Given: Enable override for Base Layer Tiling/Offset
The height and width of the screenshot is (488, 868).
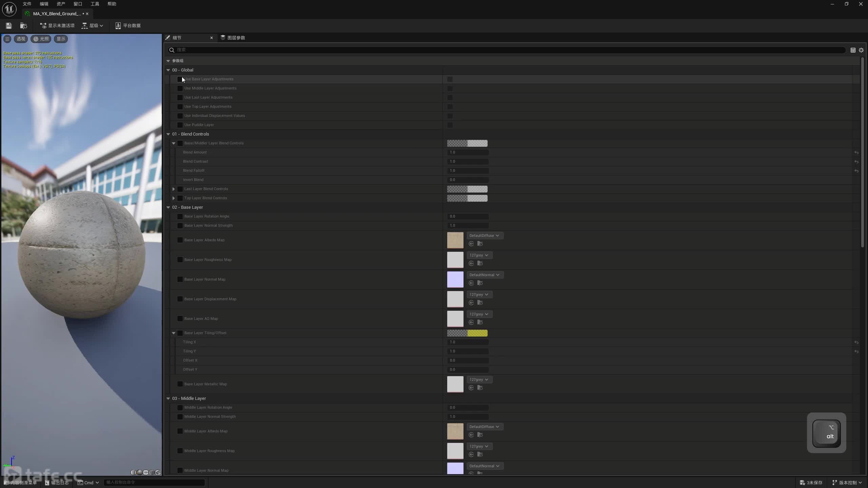Looking at the screenshot, I should pos(180,333).
